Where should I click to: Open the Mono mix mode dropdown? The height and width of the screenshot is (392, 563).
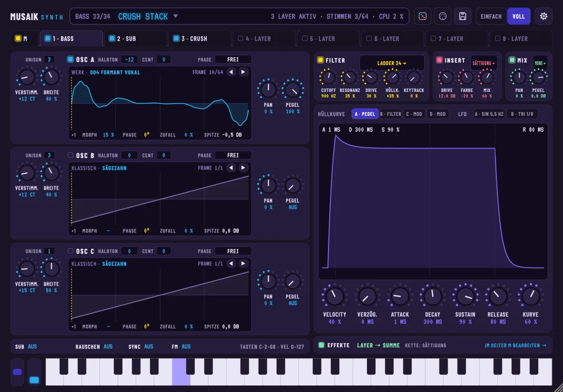coord(540,63)
